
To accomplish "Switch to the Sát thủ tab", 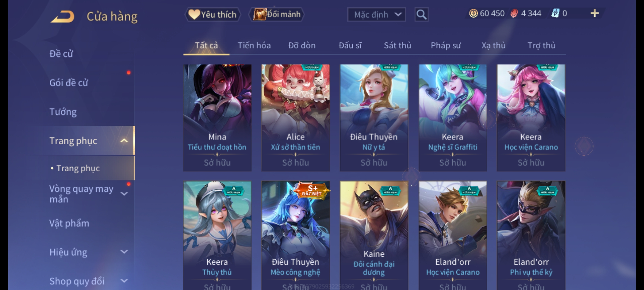I will coord(397,45).
